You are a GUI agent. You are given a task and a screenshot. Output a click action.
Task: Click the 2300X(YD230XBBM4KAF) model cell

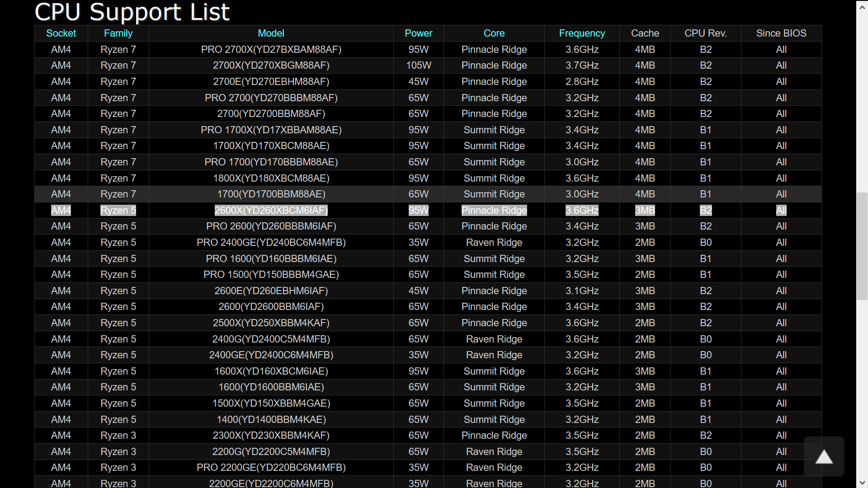(x=271, y=436)
